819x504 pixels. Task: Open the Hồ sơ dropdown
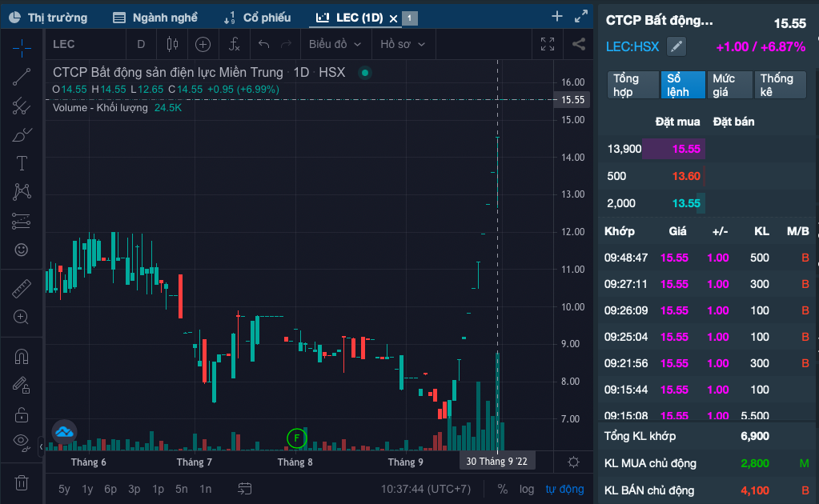click(x=403, y=44)
